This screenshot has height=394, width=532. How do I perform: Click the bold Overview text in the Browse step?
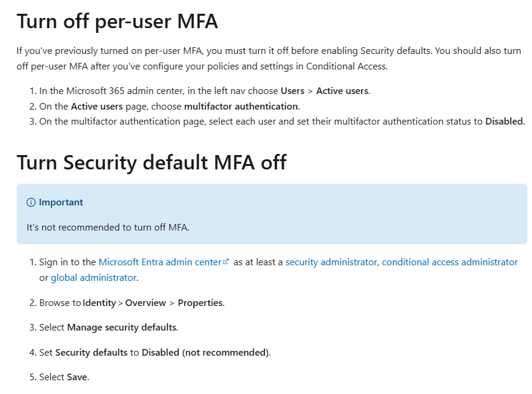tap(146, 303)
